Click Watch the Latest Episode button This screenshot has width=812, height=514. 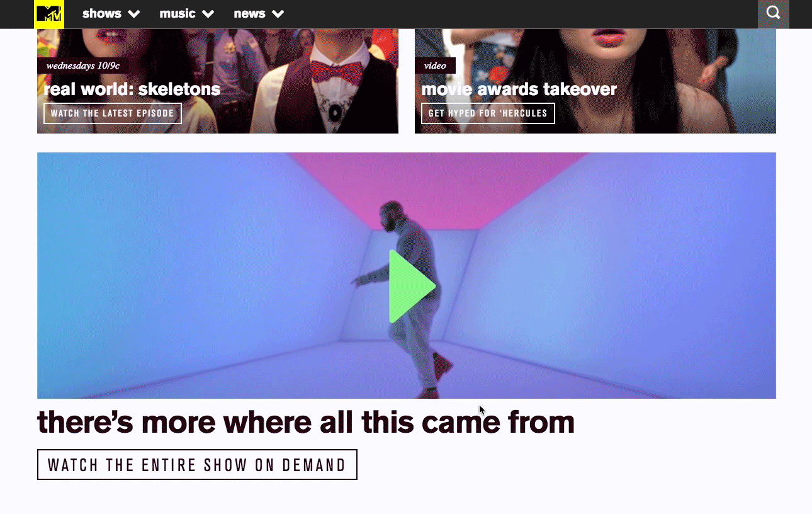click(x=113, y=113)
